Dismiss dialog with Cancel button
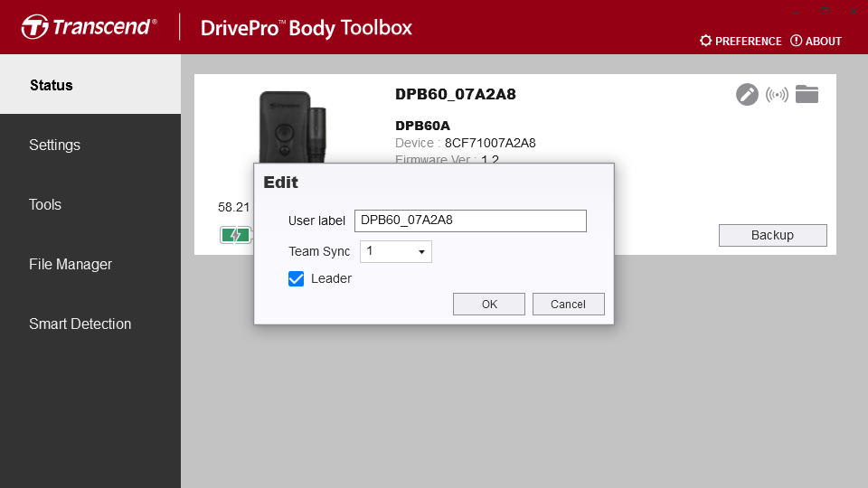The height and width of the screenshot is (488, 868). tap(569, 305)
